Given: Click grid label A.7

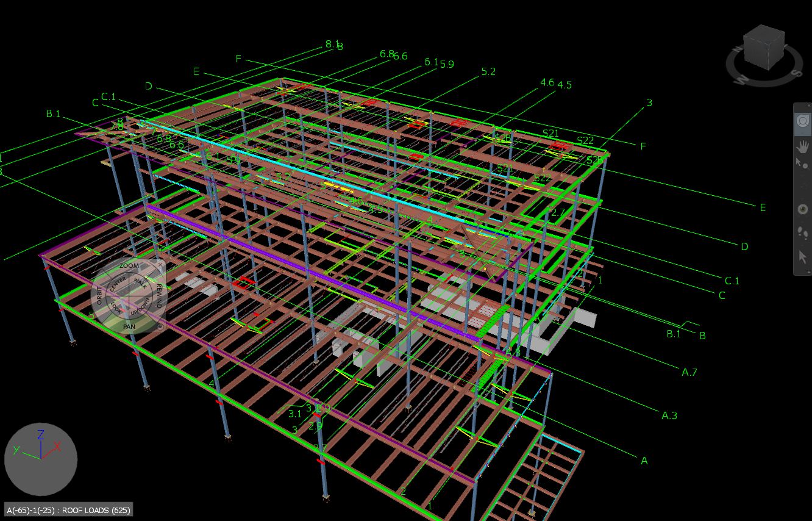Looking at the screenshot, I should click(689, 372).
